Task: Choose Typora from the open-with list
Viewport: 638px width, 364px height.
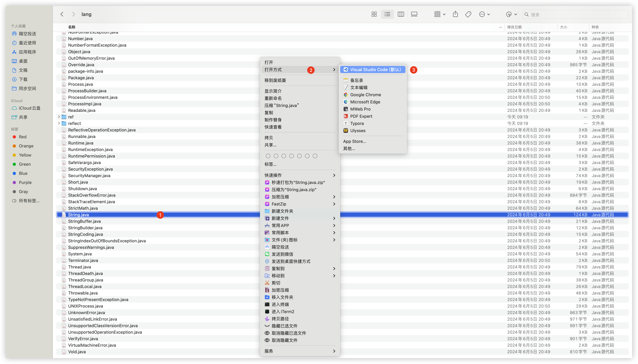Action: [357, 123]
